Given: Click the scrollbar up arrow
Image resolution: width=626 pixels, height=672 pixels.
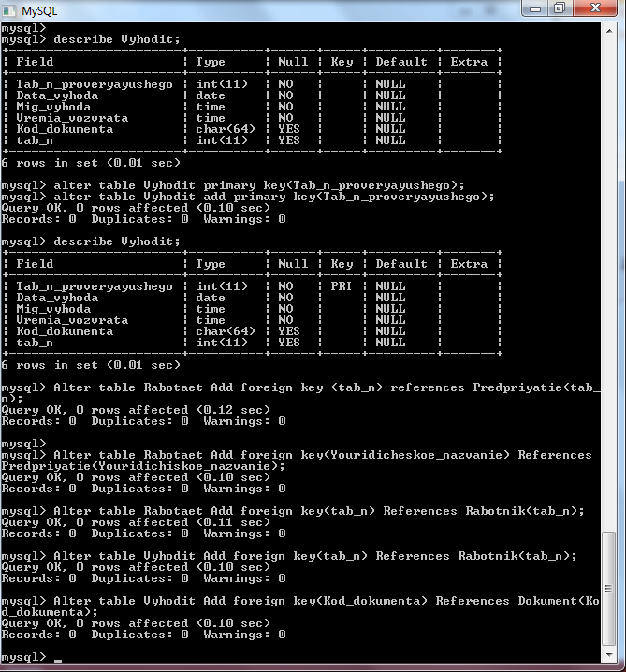Looking at the screenshot, I should click(609, 31).
